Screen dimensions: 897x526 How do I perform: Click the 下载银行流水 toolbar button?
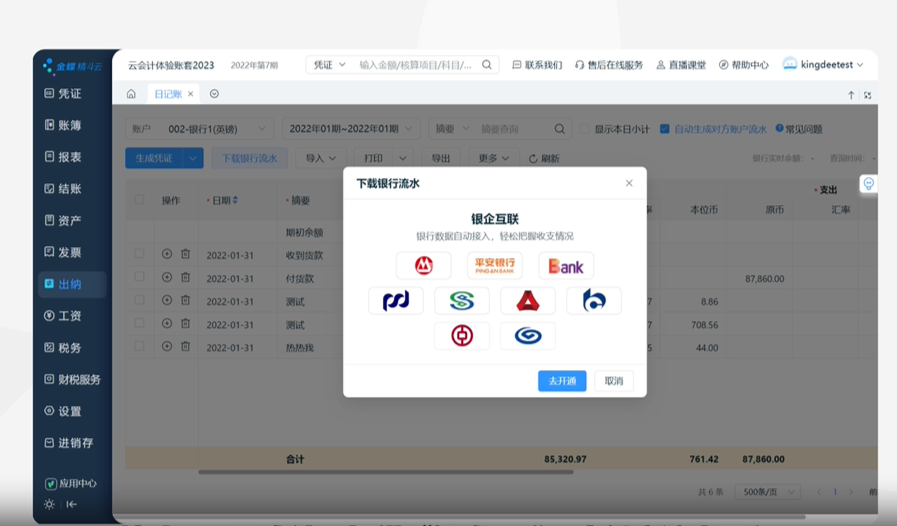pos(249,158)
